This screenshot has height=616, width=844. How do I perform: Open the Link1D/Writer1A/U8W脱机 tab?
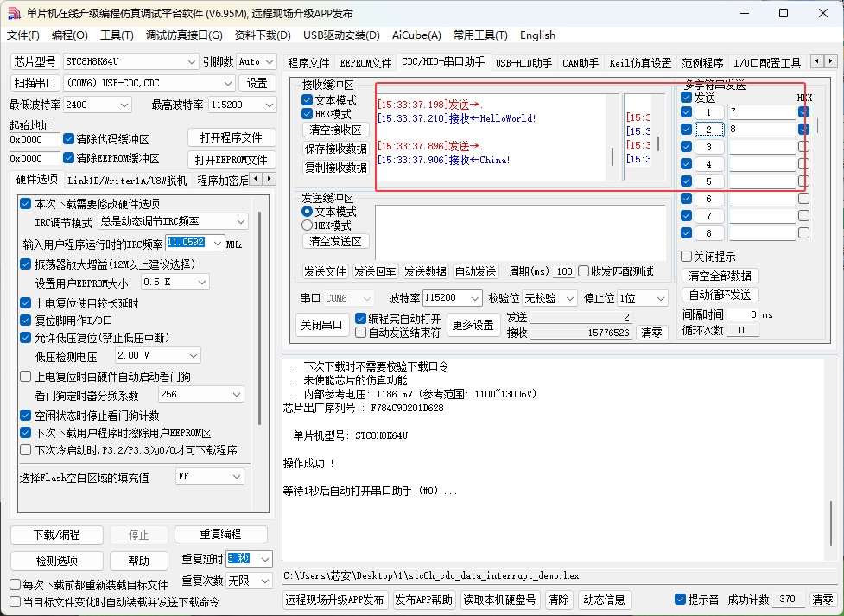coord(127,181)
